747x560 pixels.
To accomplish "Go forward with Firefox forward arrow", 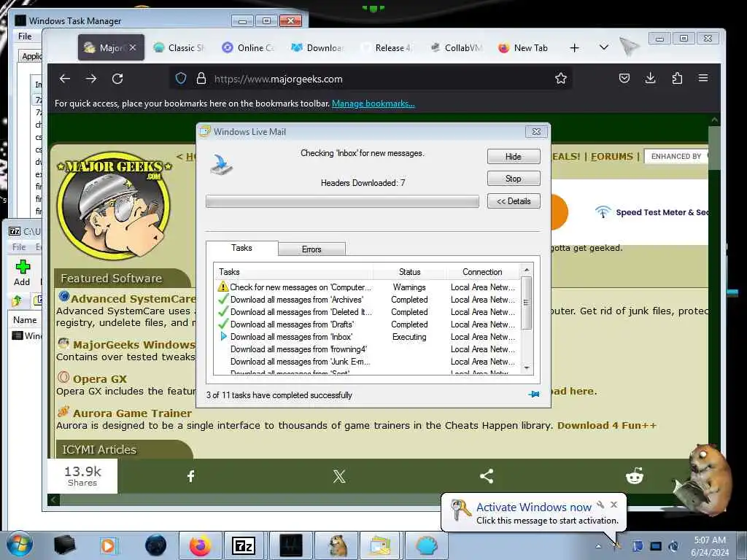I will pos(91,79).
